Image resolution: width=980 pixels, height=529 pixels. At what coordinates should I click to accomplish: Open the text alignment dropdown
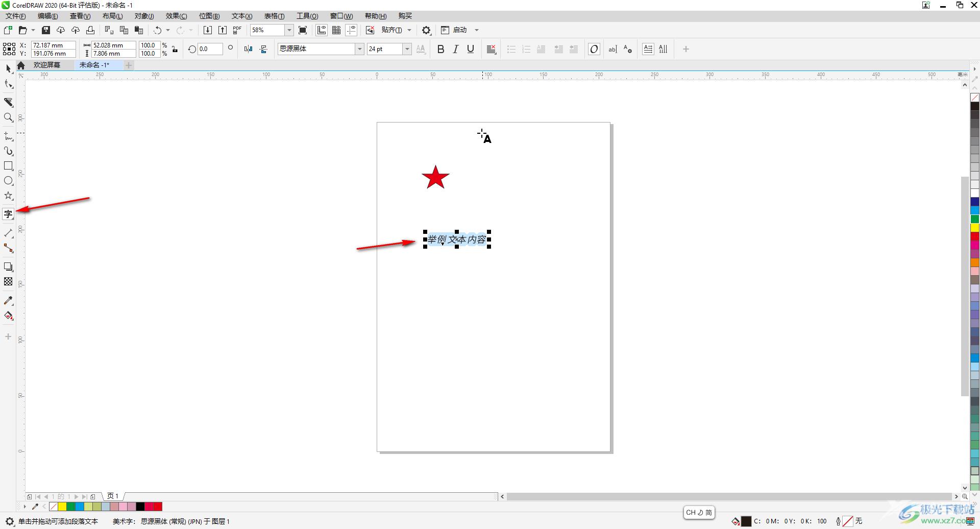[492, 49]
